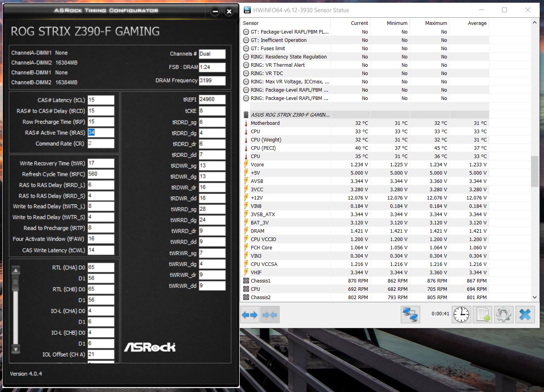544x392 pixels.
Task: Click the chip icon beside ASUS ROG STRIX Z390-F
Action: [246, 115]
